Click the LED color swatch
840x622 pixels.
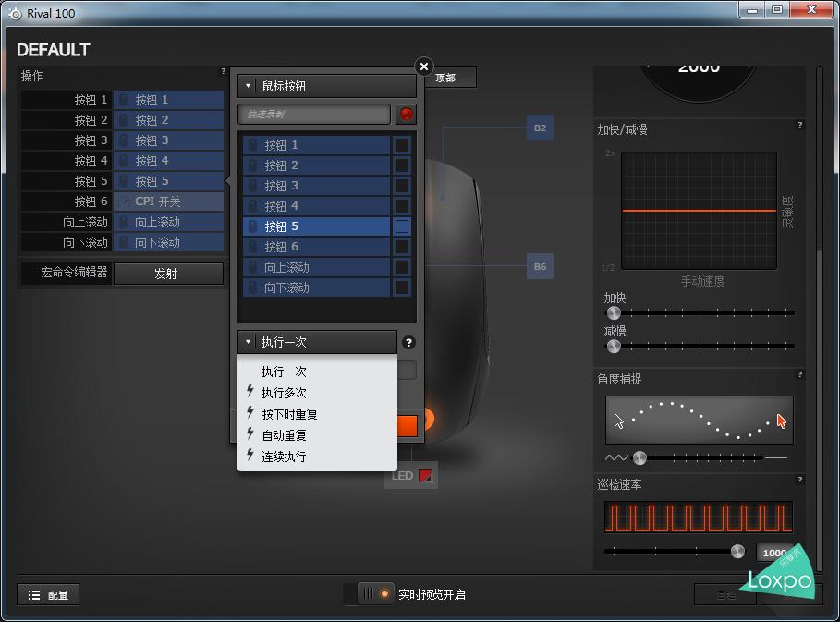point(425,476)
